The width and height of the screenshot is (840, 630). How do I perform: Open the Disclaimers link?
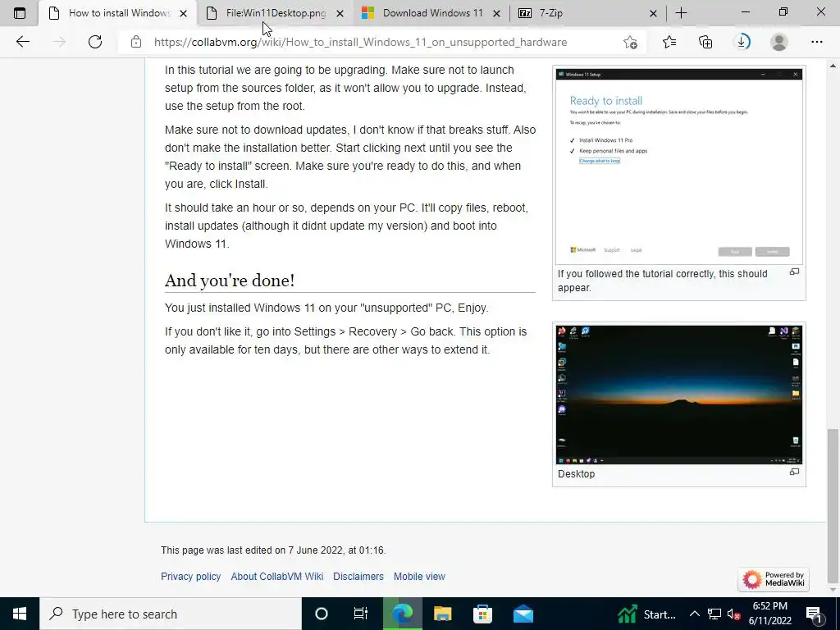point(358,577)
